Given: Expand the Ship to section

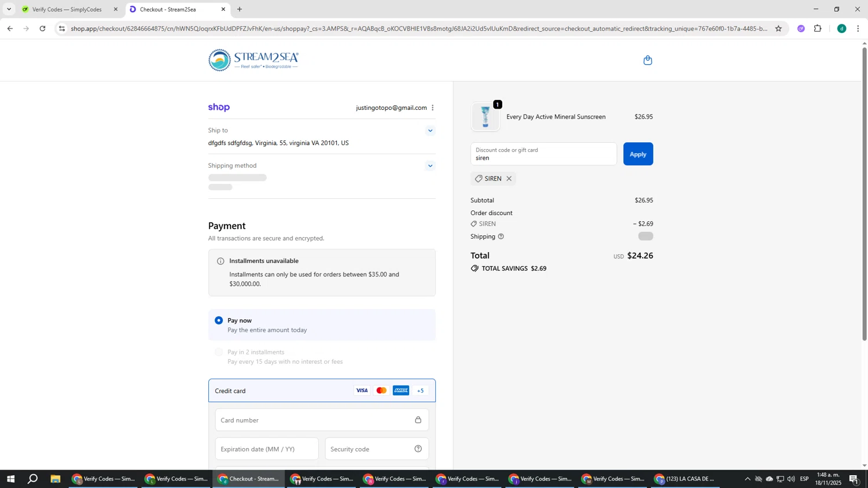Looking at the screenshot, I should [430, 131].
